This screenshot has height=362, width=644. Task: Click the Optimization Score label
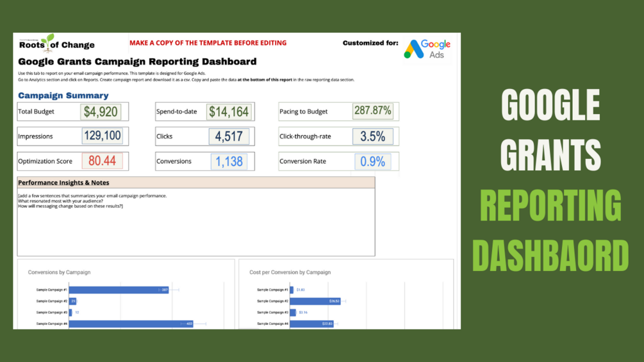coord(45,161)
